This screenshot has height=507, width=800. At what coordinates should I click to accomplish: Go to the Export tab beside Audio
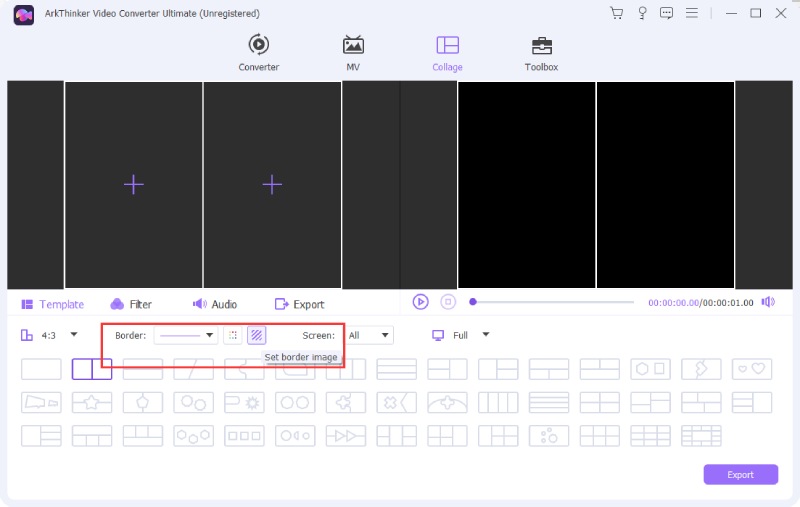(x=299, y=305)
